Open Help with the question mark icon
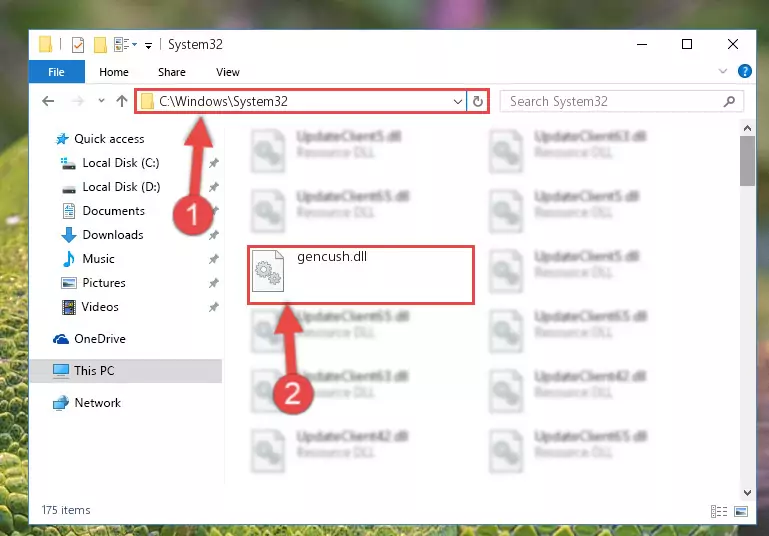The width and height of the screenshot is (769, 536). (744, 72)
